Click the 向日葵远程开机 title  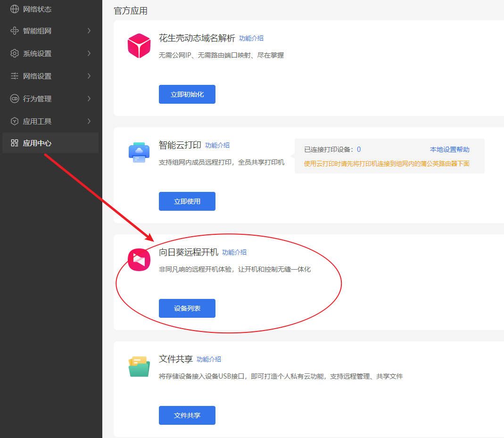(189, 252)
